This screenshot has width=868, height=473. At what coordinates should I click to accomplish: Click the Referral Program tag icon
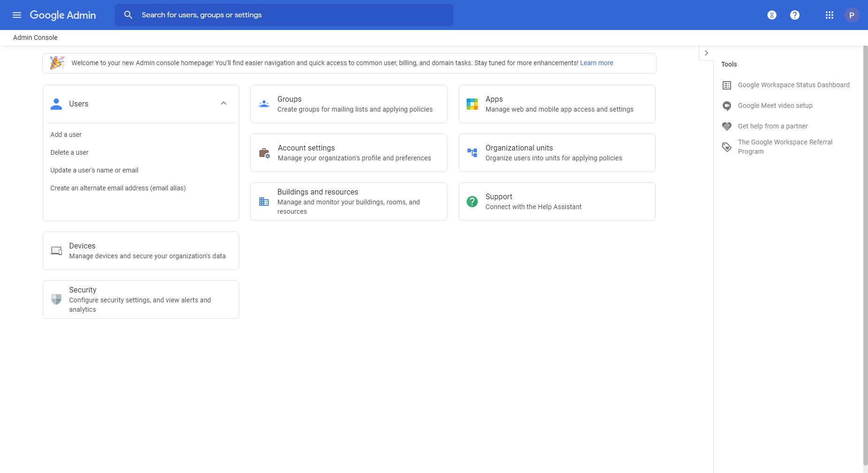727,147
